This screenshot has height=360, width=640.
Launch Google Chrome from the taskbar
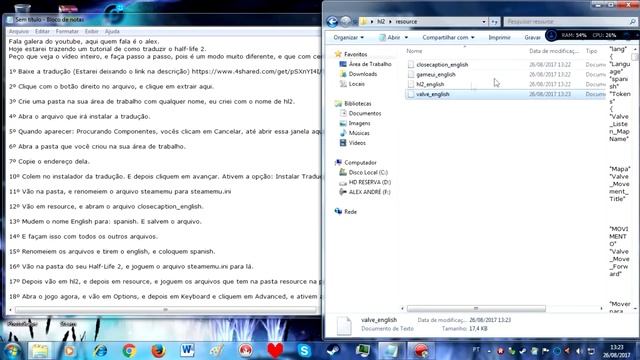point(129,351)
